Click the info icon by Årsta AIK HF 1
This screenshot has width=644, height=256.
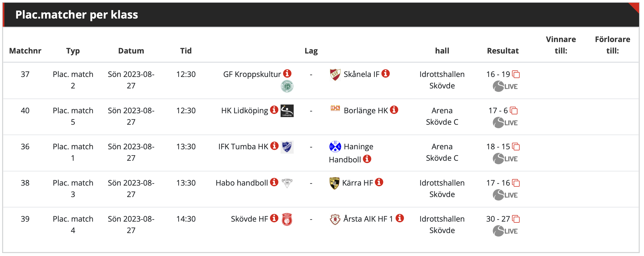click(400, 218)
